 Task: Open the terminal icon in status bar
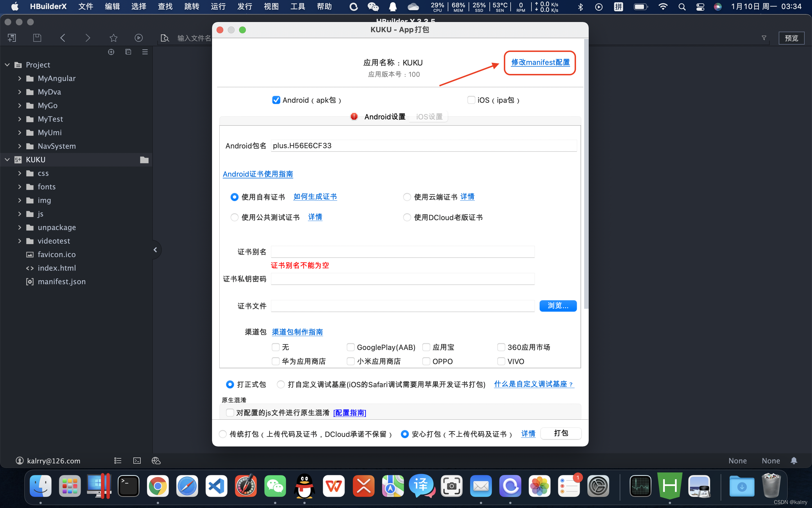click(137, 461)
